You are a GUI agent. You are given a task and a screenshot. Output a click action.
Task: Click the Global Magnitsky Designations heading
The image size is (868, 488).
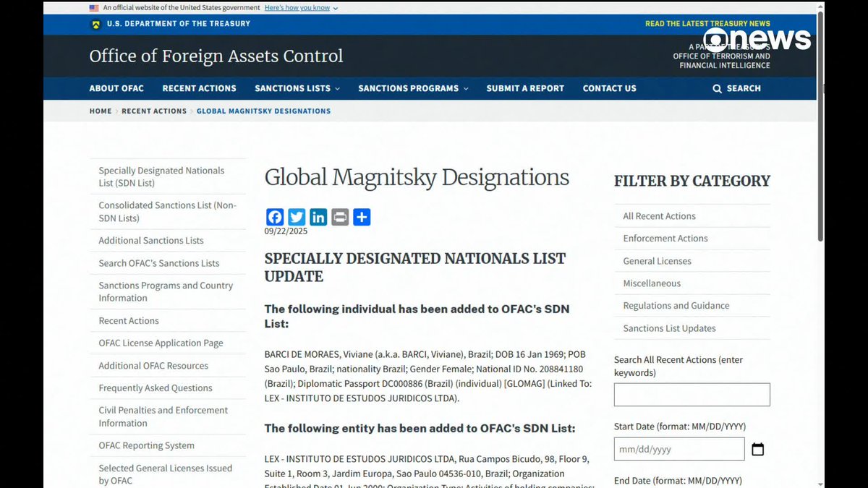click(417, 178)
